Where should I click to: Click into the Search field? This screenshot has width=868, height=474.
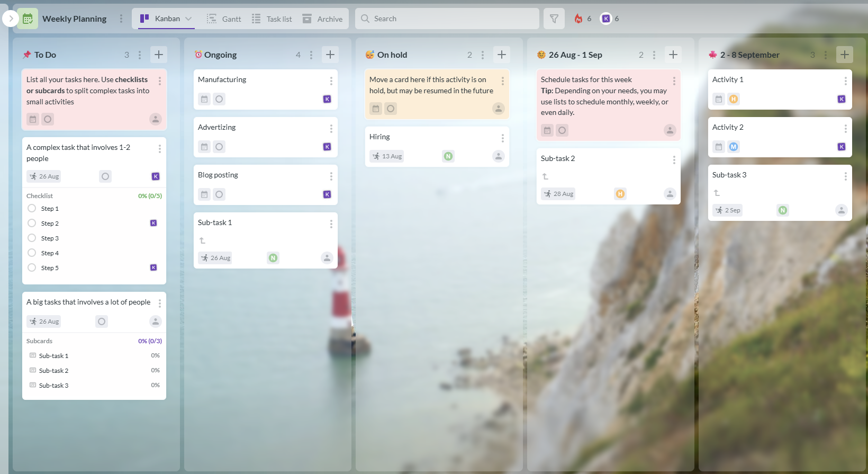tap(447, 19)
